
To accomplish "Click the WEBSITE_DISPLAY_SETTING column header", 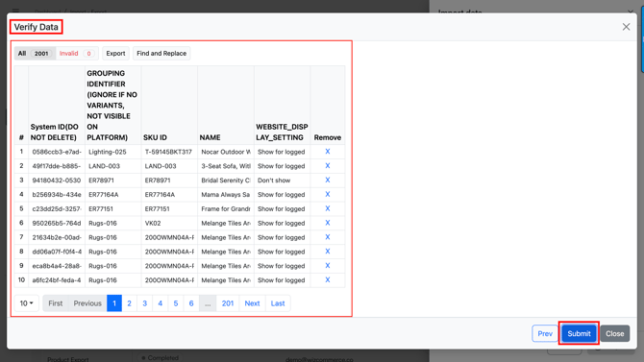I will [x=283, y=105].
